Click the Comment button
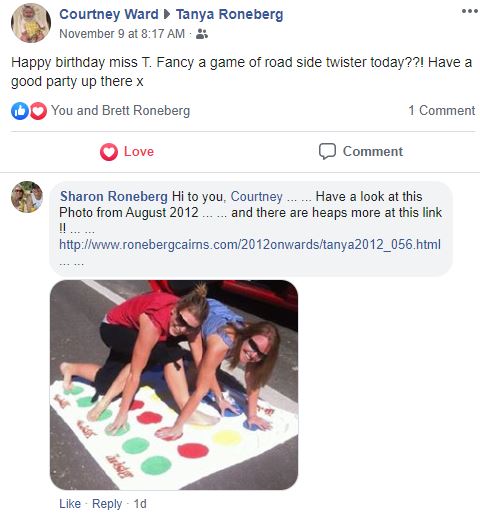The image size is (480, 519). [x=361, y=151]
